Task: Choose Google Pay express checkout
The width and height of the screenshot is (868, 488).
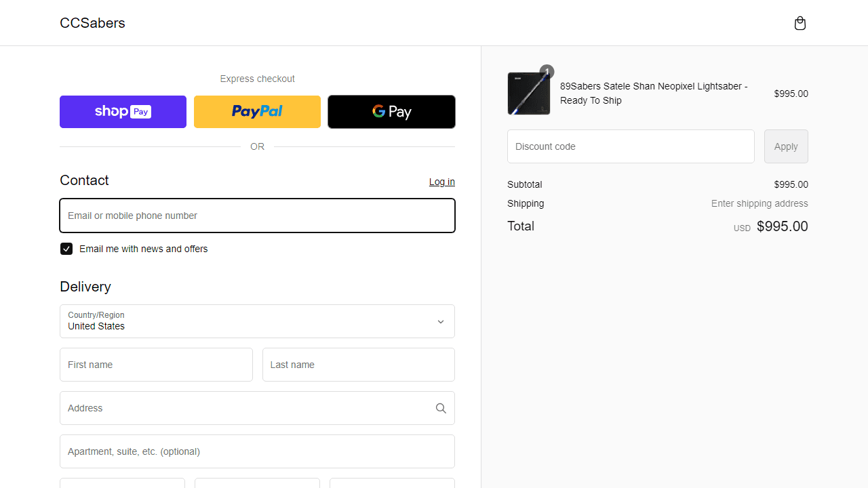Action: pyautogui.click(x=391, y=112)
